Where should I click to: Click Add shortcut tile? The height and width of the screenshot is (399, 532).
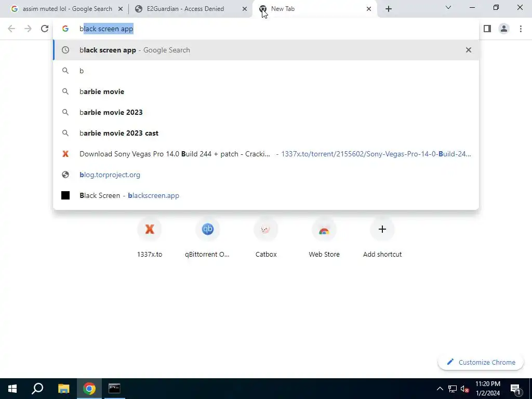(382, 237)
